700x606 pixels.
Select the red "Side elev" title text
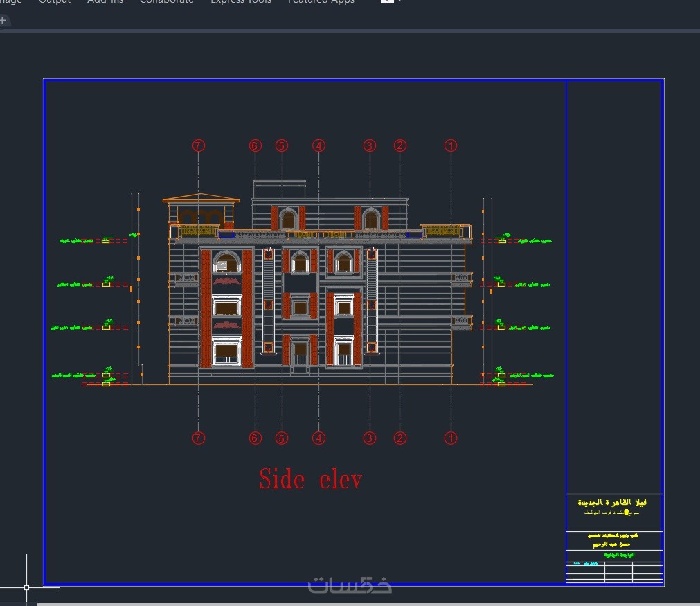311,479
